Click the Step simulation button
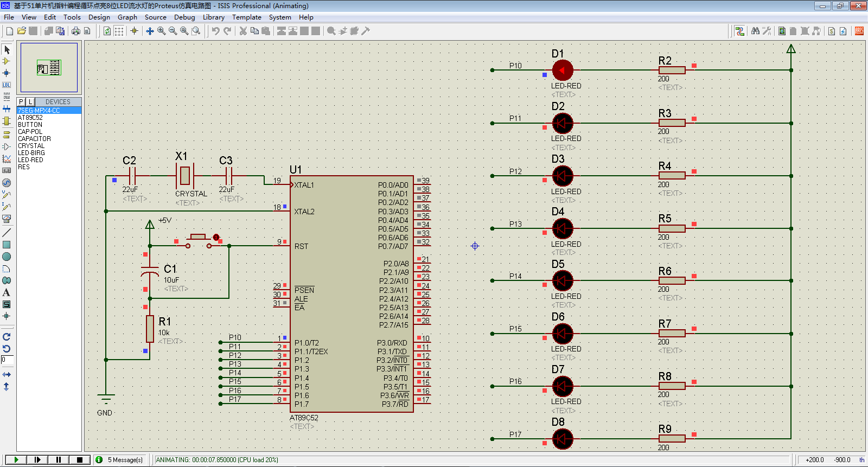The image size is (868, 467). click(37, 460)
